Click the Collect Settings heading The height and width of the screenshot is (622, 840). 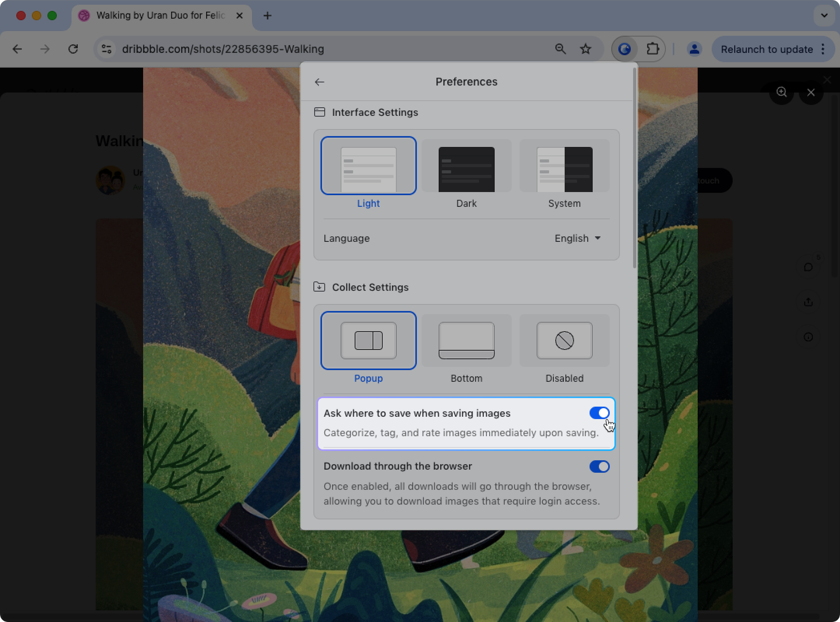point(370,287)
